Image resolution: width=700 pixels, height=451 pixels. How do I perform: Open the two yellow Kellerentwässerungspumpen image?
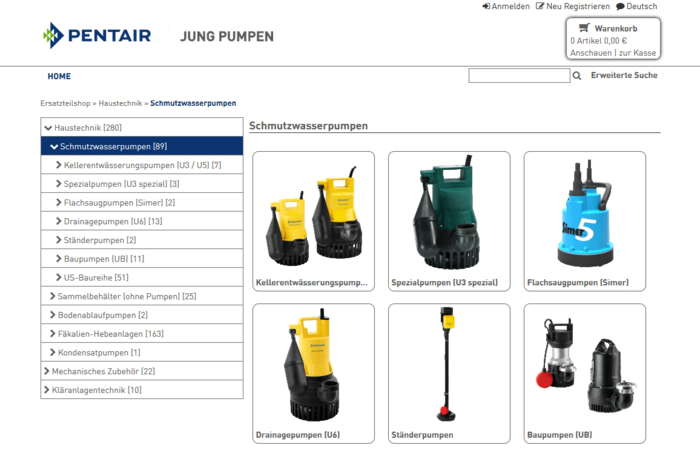(313, 217)
